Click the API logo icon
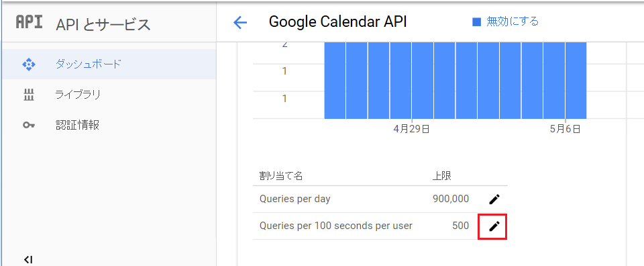The image size is (644, 266). point(29,22)
